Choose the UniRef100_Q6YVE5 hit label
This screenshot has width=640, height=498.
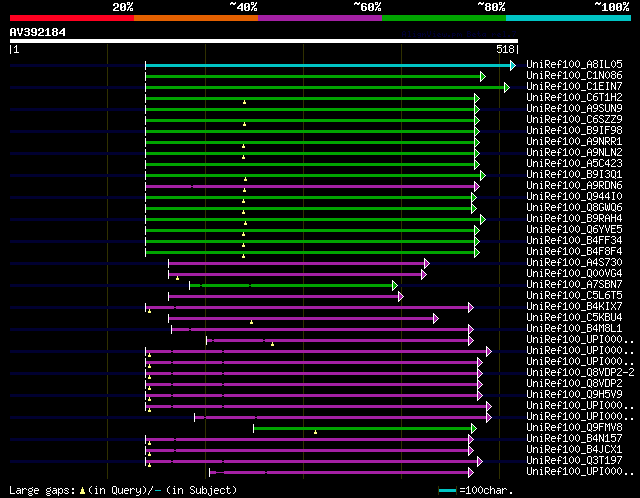pyautogui.click(x=574, y=229)
